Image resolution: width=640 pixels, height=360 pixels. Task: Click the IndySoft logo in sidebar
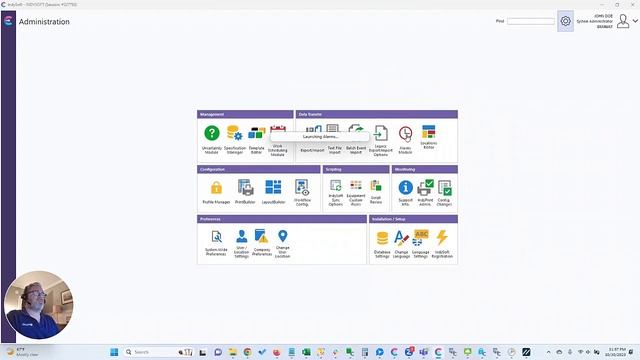coord(8,21)
